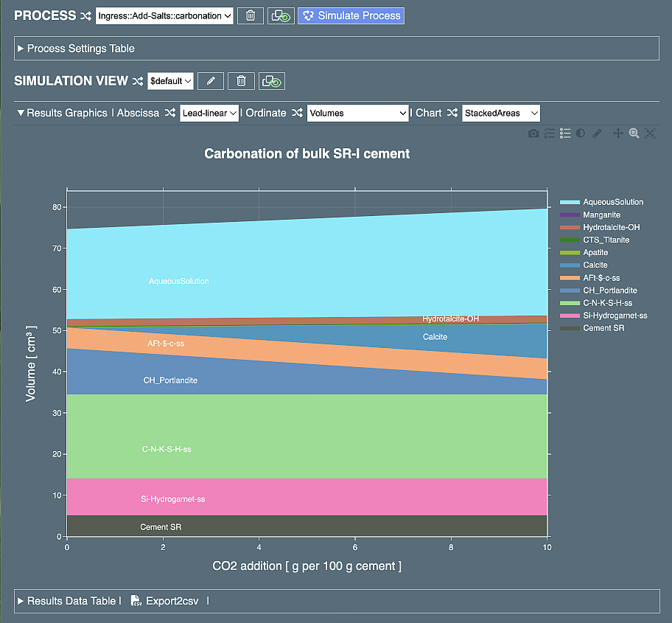The width and height of the screenshot is (672, 623).
Task: Download plot snapshot with camera icon
Action: coord(533,133)
